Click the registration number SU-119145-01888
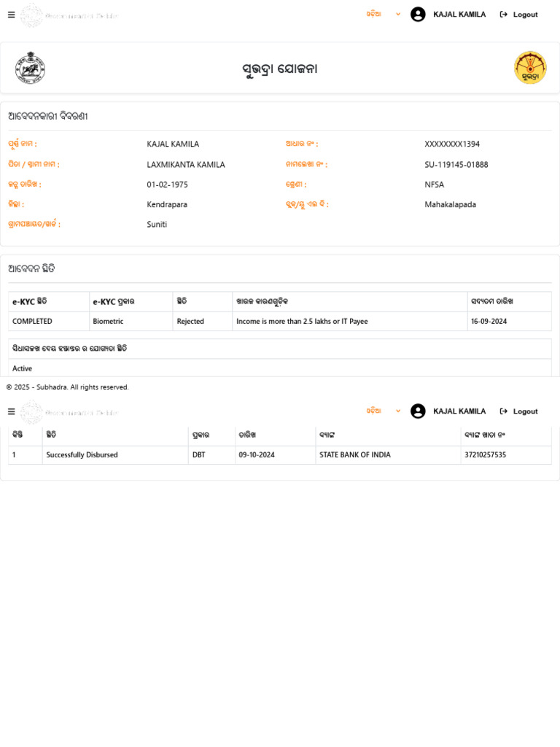The image size is (560, 747). 456,165
